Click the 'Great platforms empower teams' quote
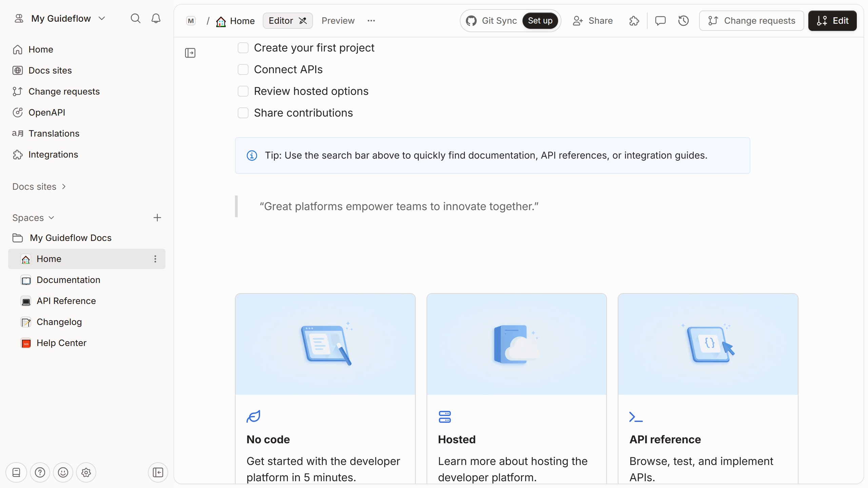Screen dimensions: 868x488 pos(399,206)
